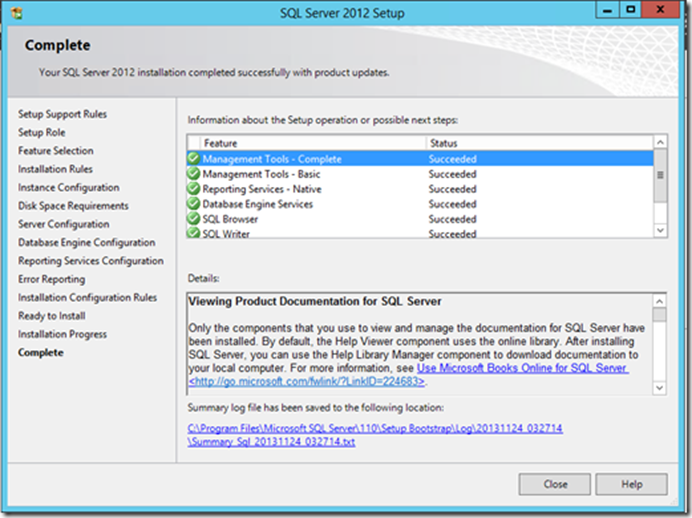Select the SQL Browser feature row

point(420,219)
